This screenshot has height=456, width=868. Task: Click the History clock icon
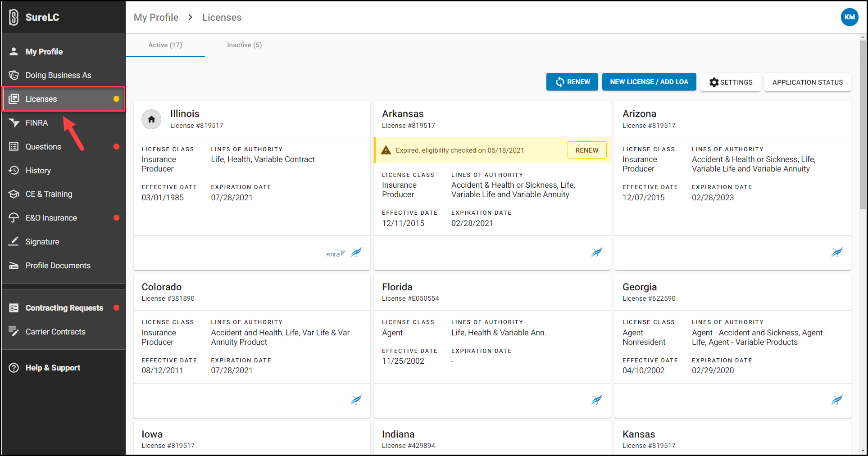(14, 170)
